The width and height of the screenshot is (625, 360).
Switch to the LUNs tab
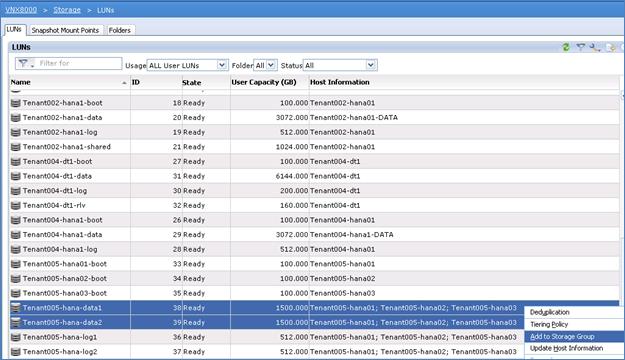click(14, 30)
